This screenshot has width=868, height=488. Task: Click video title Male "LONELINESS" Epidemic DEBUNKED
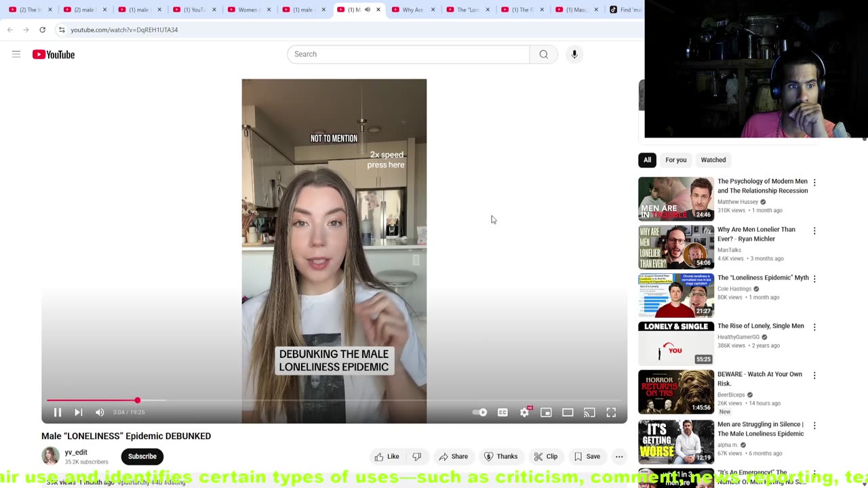[126, 436]
